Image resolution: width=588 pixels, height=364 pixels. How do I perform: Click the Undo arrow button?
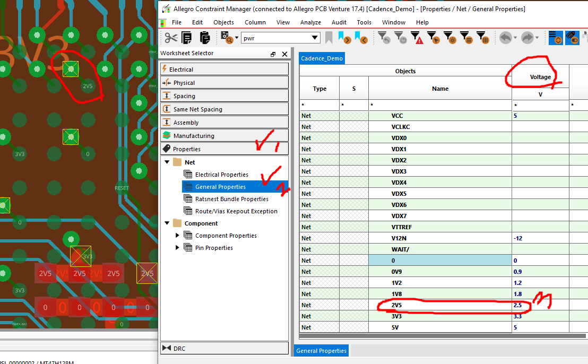pyautogui.click(x=506, y=38)
